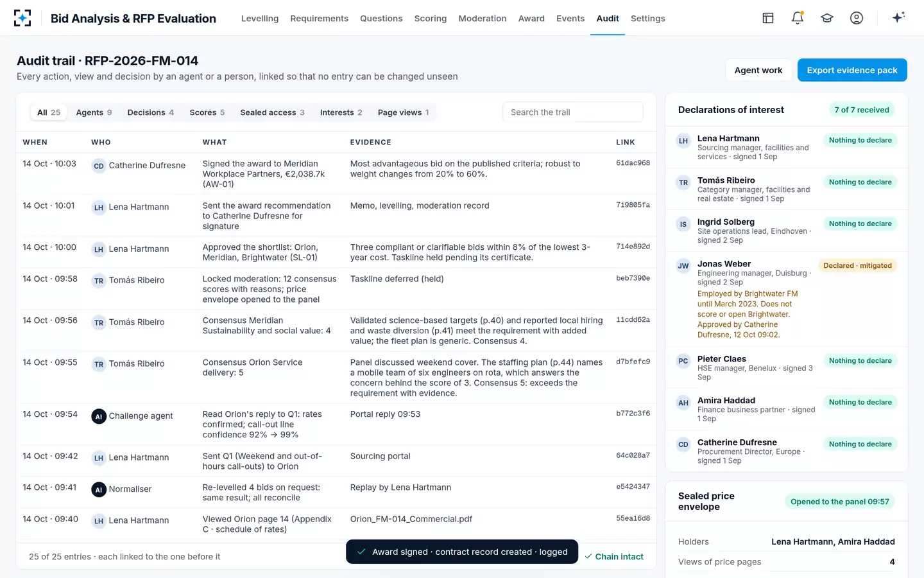This screenshot has width=924, height=578.
Task: Show only Page views entries
Action: (404, 112)
